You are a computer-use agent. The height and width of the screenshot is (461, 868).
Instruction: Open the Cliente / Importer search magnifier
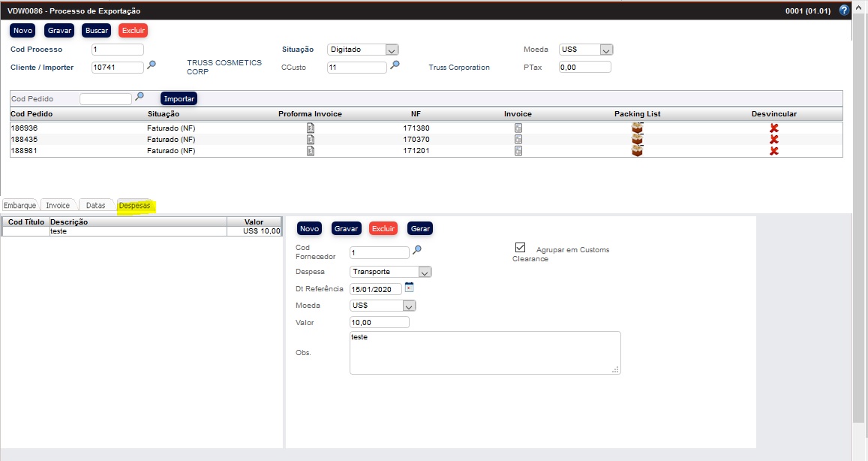[152, 65]
